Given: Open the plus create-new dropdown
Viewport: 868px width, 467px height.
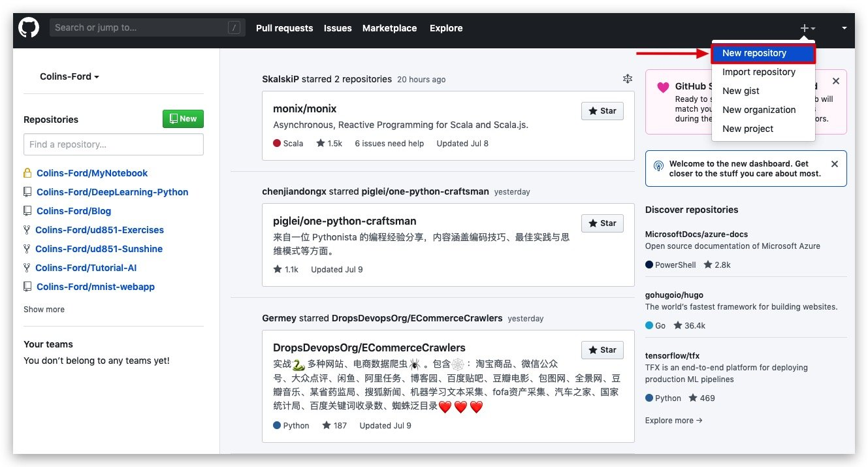Looking at the screenshot, I should (808, 28).
